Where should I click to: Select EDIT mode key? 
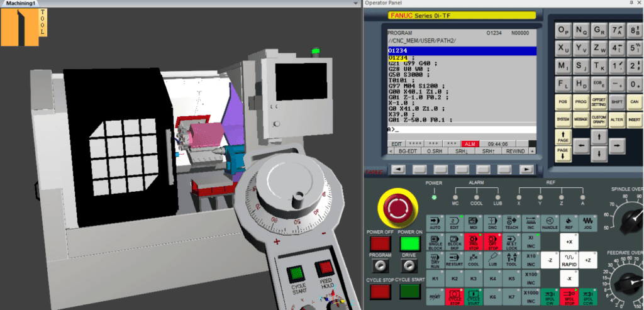pyautogui.click(x=454, y=223)
